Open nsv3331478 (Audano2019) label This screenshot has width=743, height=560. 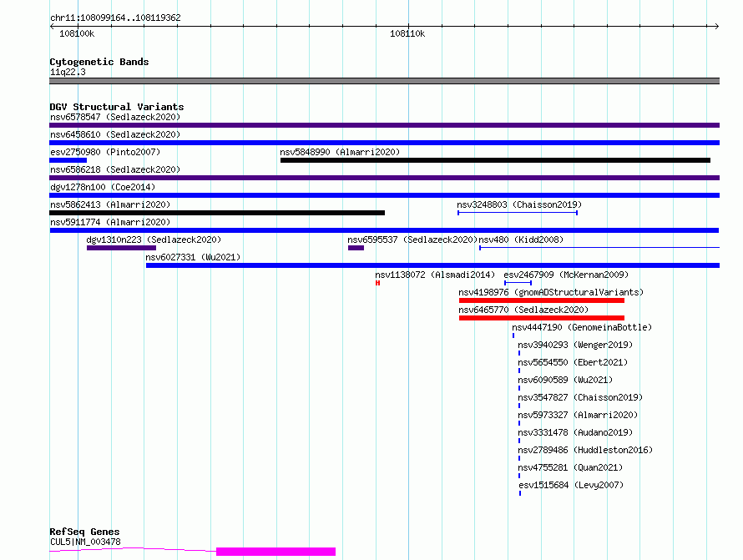pos(575,432)
